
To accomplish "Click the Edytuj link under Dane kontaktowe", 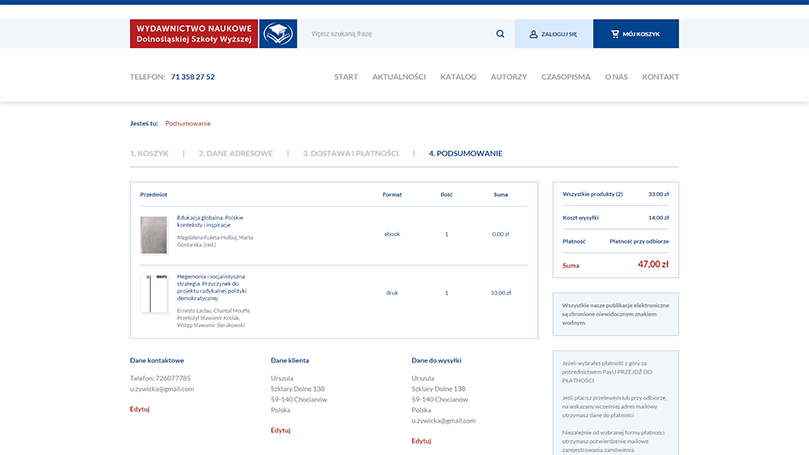I will click(139, 409).
